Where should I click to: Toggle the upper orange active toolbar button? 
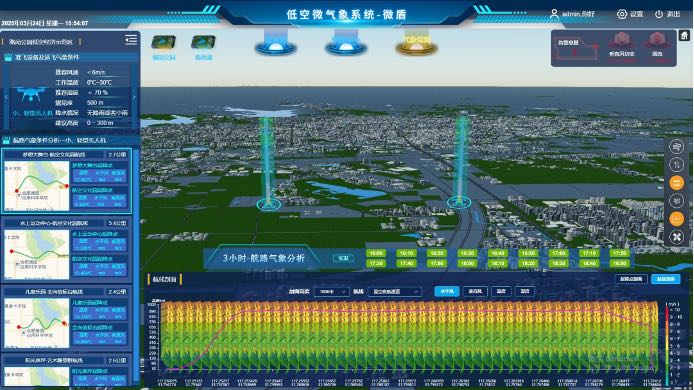[676, 182]
